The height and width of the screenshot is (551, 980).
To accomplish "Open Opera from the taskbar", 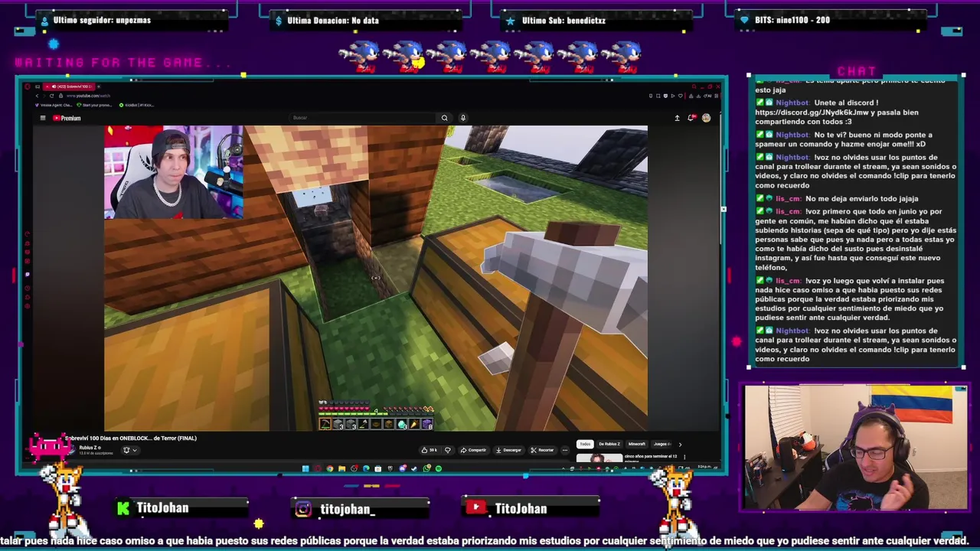I will [x=318, y=468].
